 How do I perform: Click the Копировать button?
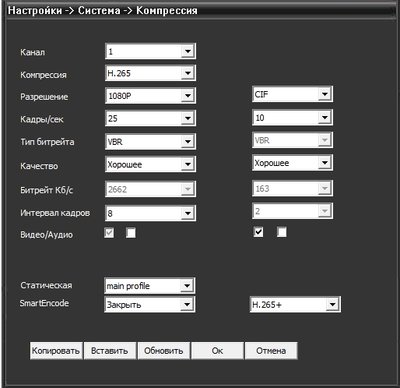[x=56, y=351]
